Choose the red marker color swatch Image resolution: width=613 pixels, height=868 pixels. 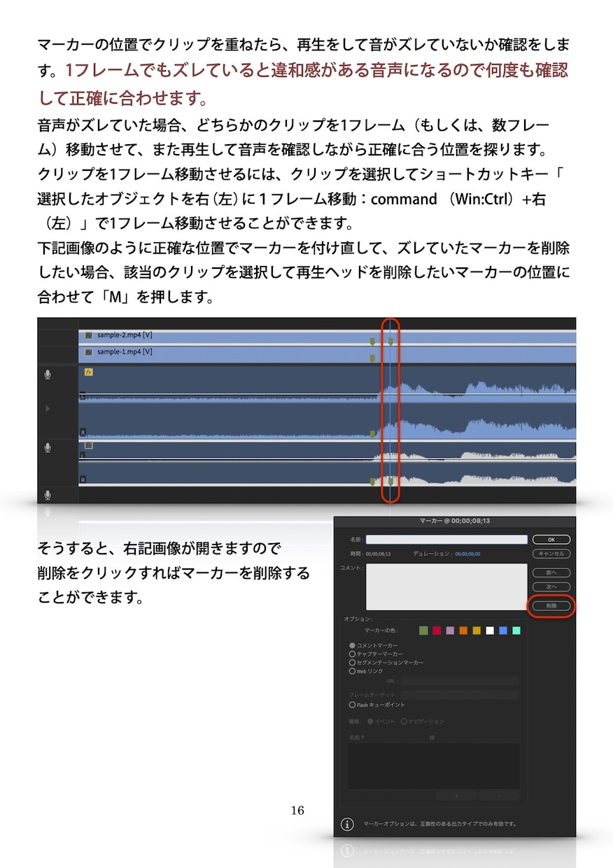coord(437,631)
